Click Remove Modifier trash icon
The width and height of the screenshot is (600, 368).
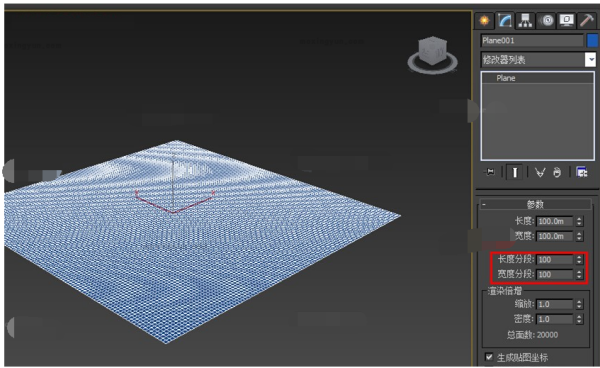coord(557,173)
